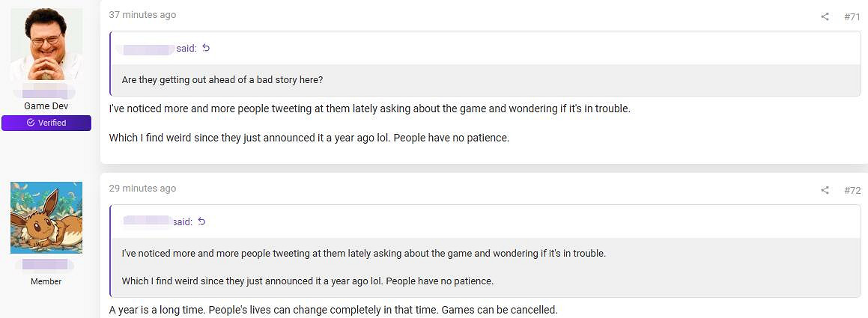Open the Eevee avatar profile picture

(x=46, y=218)
